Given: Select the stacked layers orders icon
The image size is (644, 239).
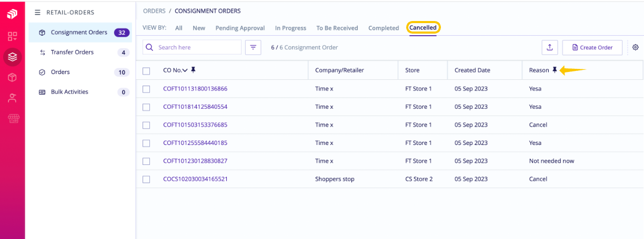Looking at the screenshot, I should pyautogui.click(x=12, y=57).
